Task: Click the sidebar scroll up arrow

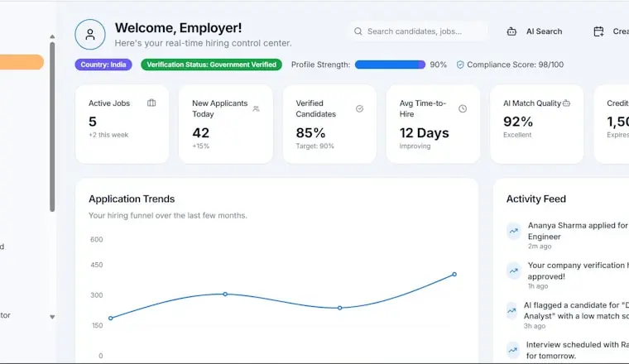Action: [x=52, y=36]
